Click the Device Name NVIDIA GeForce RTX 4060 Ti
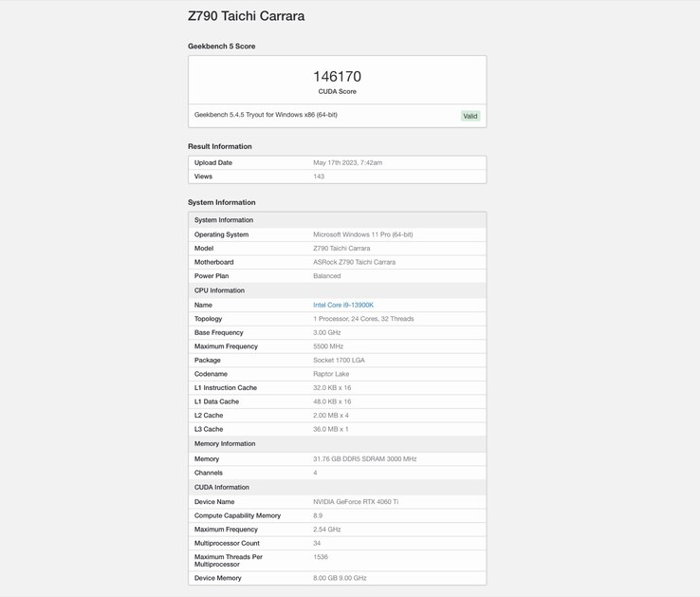 (x=356, y=501)
